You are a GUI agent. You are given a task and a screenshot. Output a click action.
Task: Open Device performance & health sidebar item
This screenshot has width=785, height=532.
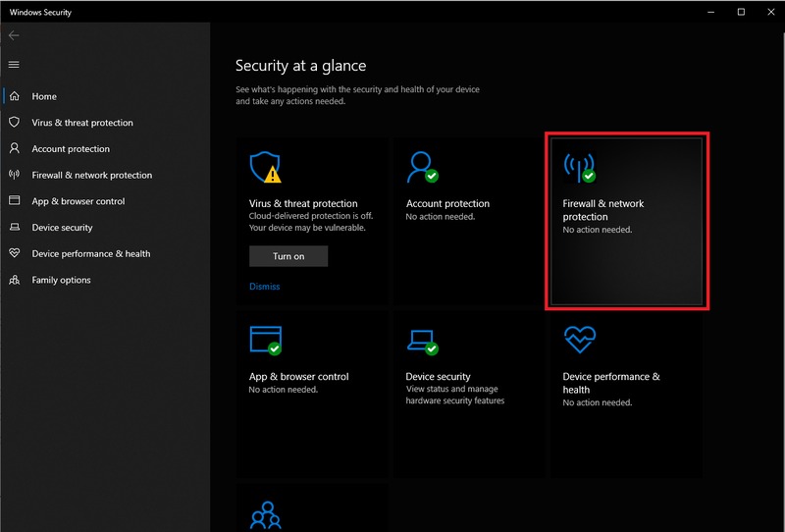pyautogui.click(x=90, y=253)
